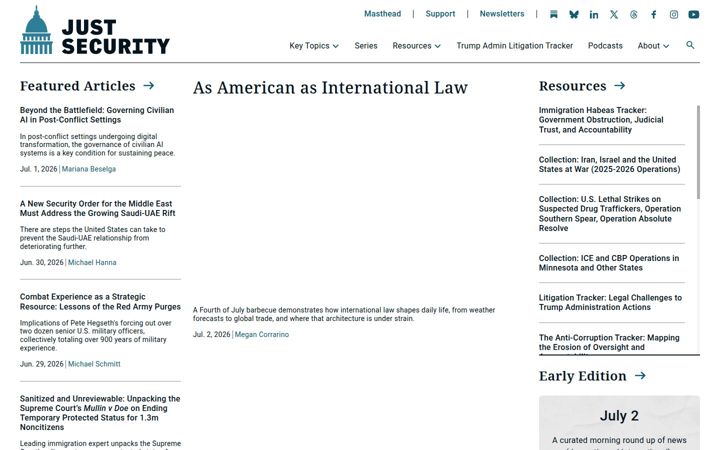Open Trump Admin Litigation Tracker menu item
The width and height of the screenshot is (720, 450).
(x=514, y=46)
